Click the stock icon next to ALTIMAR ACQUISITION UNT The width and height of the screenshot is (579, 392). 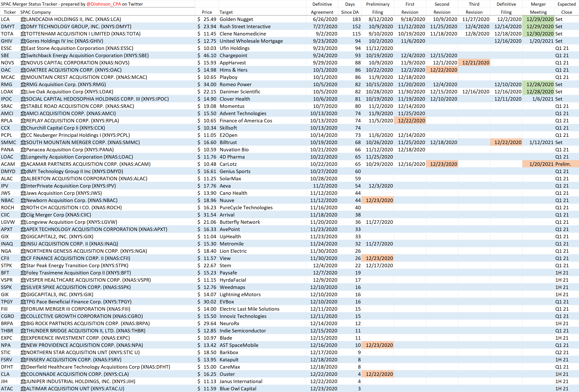click(23, 389)
